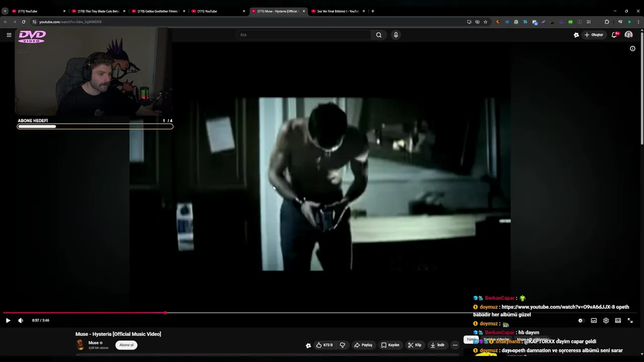Like the video with 673 B

(x=325, y=345)
